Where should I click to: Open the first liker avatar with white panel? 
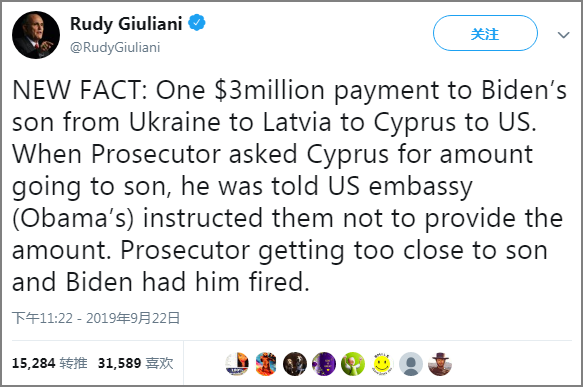[x=237, y=364]
